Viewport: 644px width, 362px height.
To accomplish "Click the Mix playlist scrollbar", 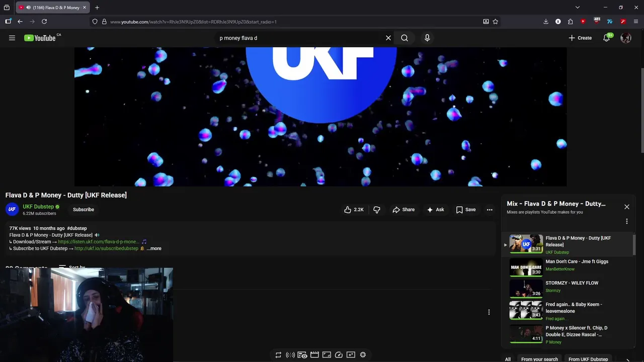I will 634,245.
